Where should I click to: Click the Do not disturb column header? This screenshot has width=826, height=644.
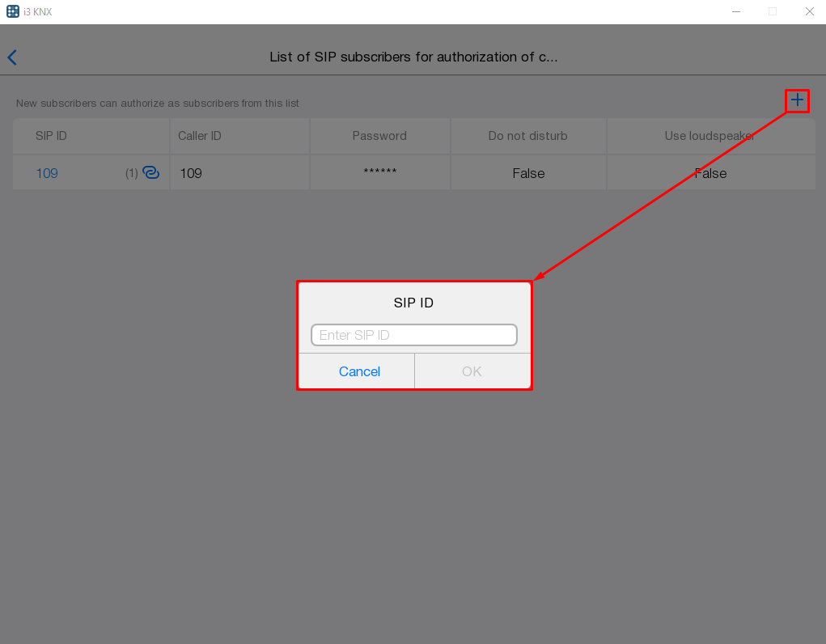[x=527, y=136]
